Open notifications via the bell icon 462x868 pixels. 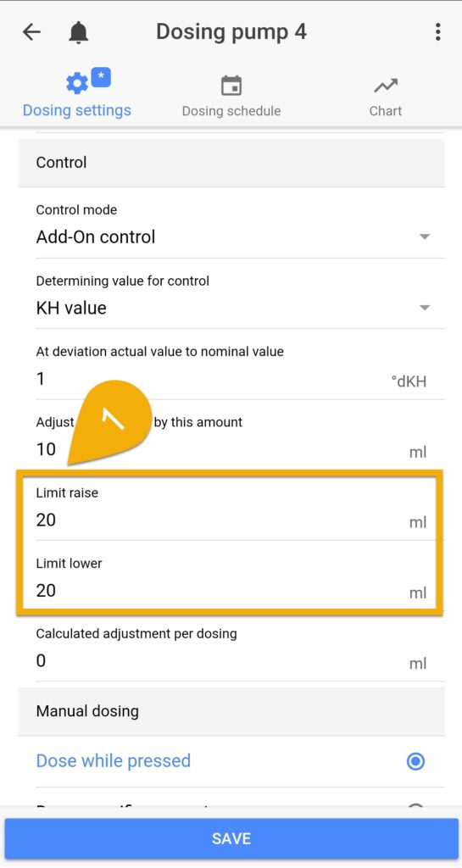coord(79,33)
